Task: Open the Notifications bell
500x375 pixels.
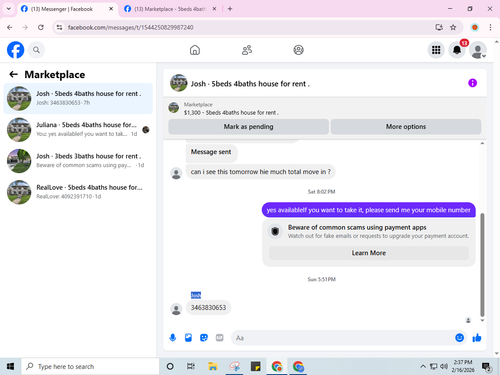Action: [x=457, y=50]
